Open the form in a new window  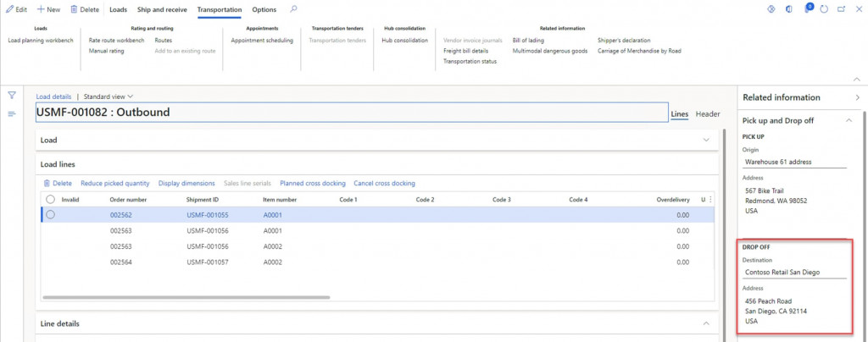pos(842,9)
